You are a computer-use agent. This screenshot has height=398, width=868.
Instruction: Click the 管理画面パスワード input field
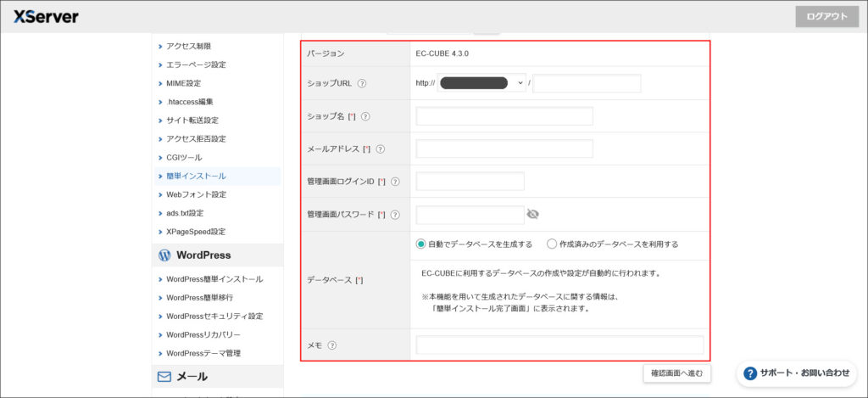click(x=470, y=215)
